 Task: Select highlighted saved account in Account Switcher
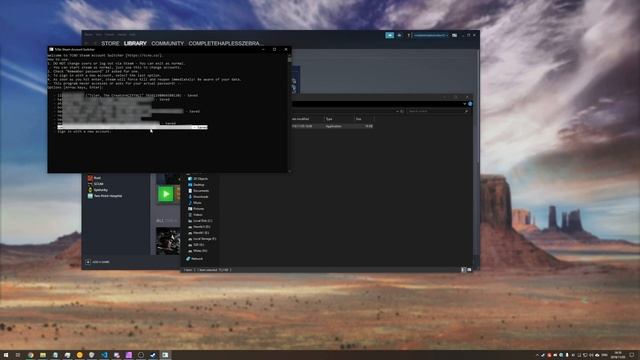tap(132, 127)
